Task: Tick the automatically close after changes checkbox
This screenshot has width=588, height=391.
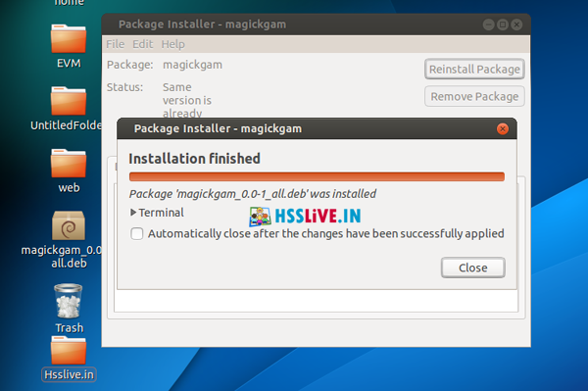Action: tap(137, 233)
